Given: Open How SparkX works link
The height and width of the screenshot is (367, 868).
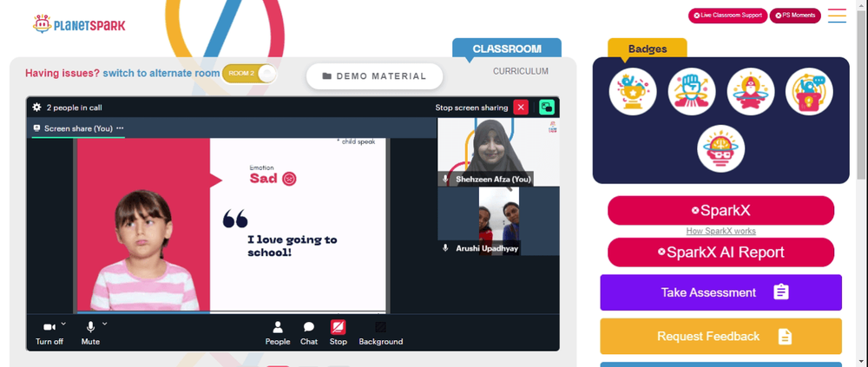Looking at the screenshot, I should [x=720, y=231].
